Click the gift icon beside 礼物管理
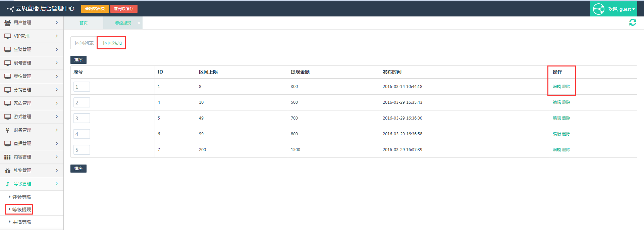Screen dimensions: 644x230 pos(7,171)
